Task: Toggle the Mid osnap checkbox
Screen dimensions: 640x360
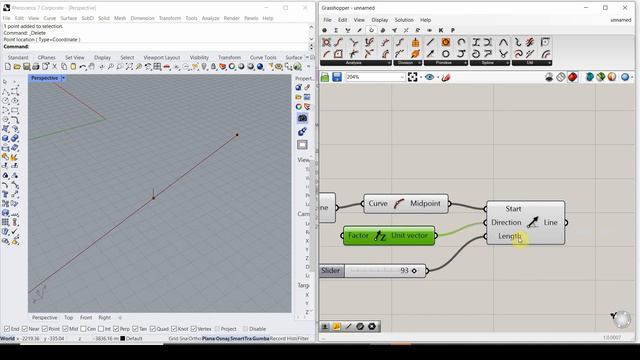Action: click(65, 329)
